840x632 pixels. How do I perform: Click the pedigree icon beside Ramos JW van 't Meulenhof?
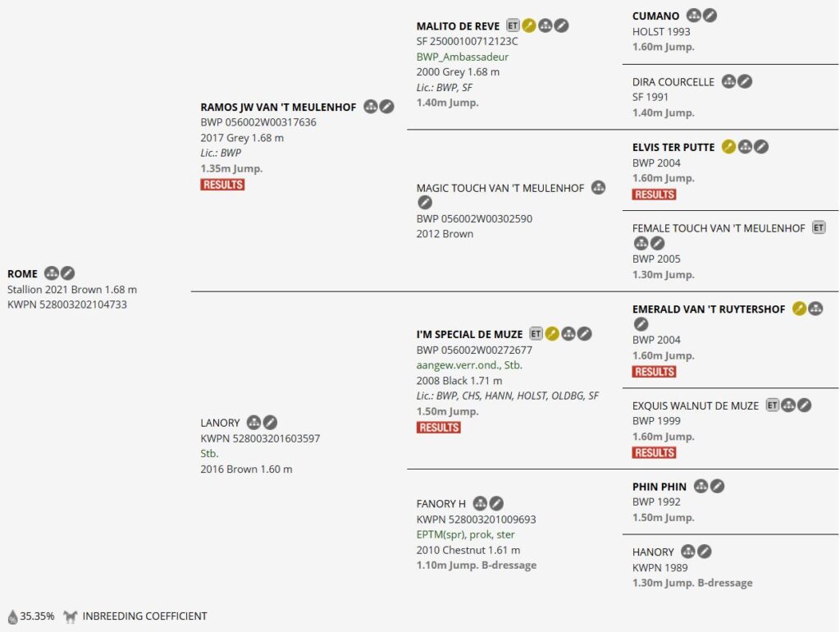(x=371, y=107)
